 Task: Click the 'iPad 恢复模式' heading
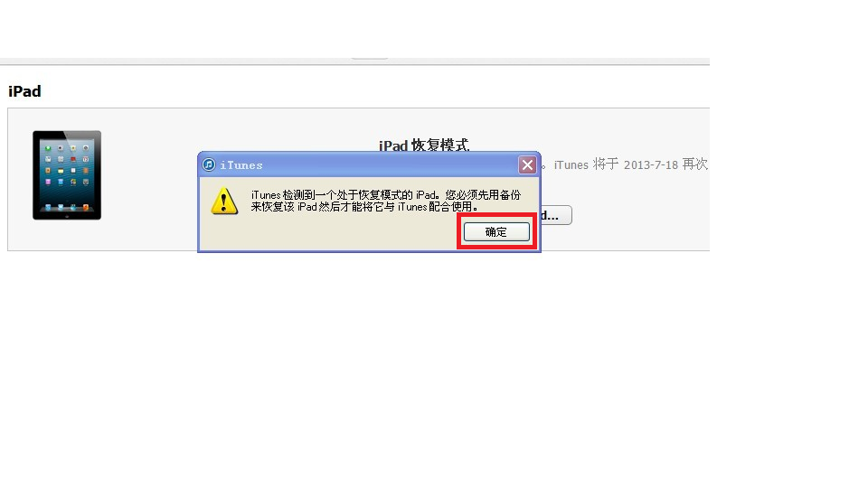click(x=424, y=145)
